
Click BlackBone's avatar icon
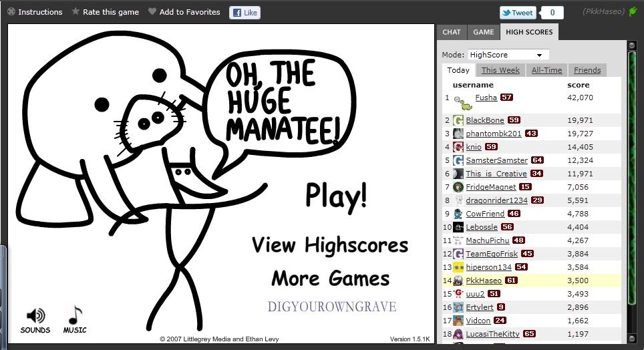[458, 120]
